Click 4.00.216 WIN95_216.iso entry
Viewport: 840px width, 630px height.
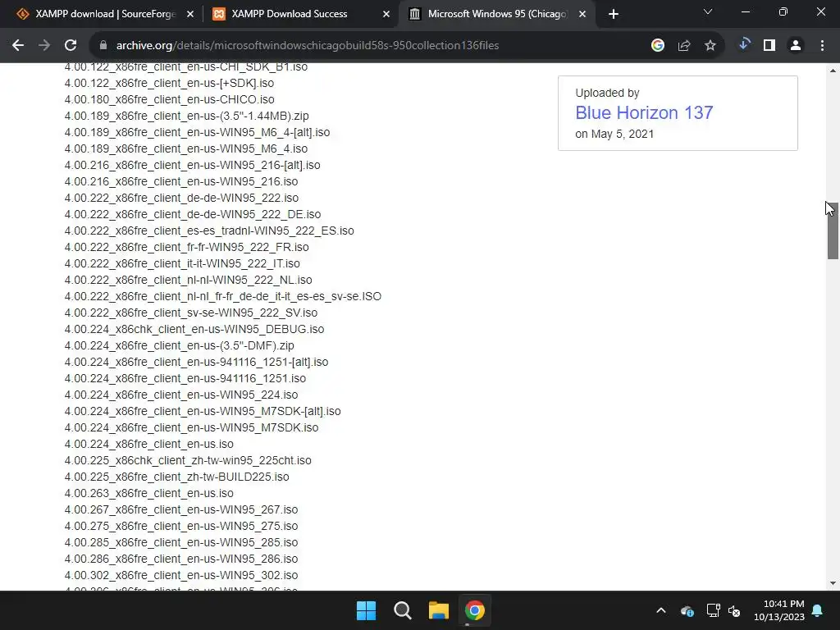point(181,181)
